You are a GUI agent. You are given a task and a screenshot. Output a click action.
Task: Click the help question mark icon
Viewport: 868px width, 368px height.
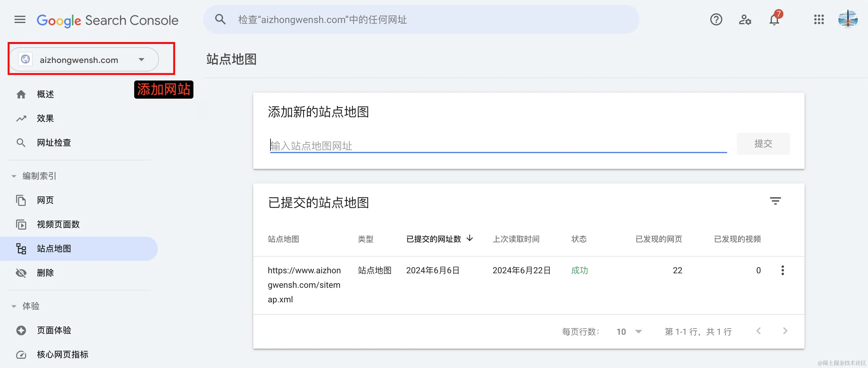[x=716, y=20]
